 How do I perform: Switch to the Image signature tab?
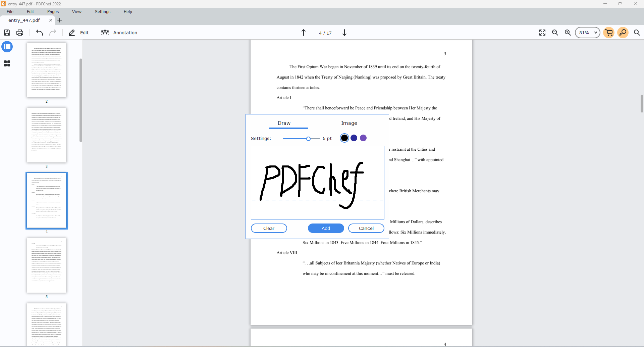(x=349, y=123)
